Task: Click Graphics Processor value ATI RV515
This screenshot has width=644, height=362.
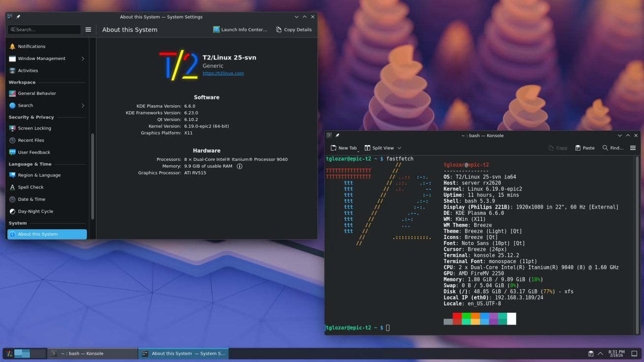Action: pyautogui.click(x=195, y=173)
